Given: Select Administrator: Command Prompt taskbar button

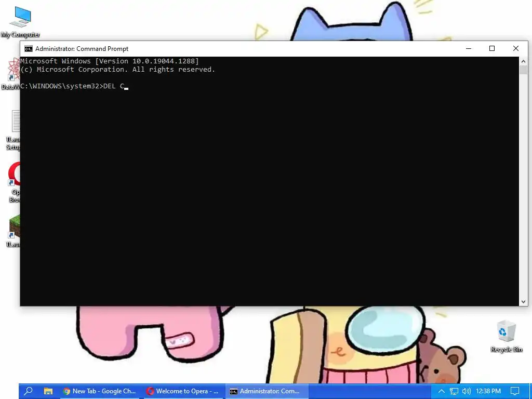Looking at the screenshot, I should pos(267,391).
